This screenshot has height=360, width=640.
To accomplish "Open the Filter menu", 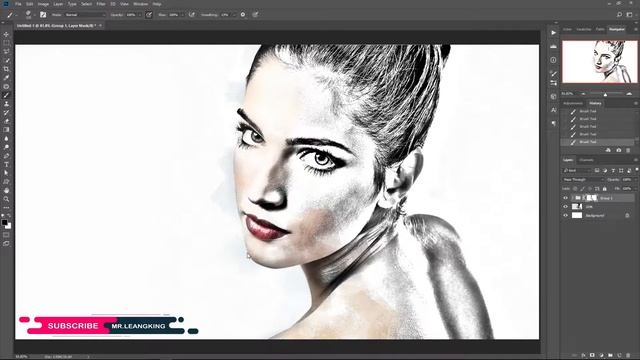I will pyautogui.click(x=101, y=4).
